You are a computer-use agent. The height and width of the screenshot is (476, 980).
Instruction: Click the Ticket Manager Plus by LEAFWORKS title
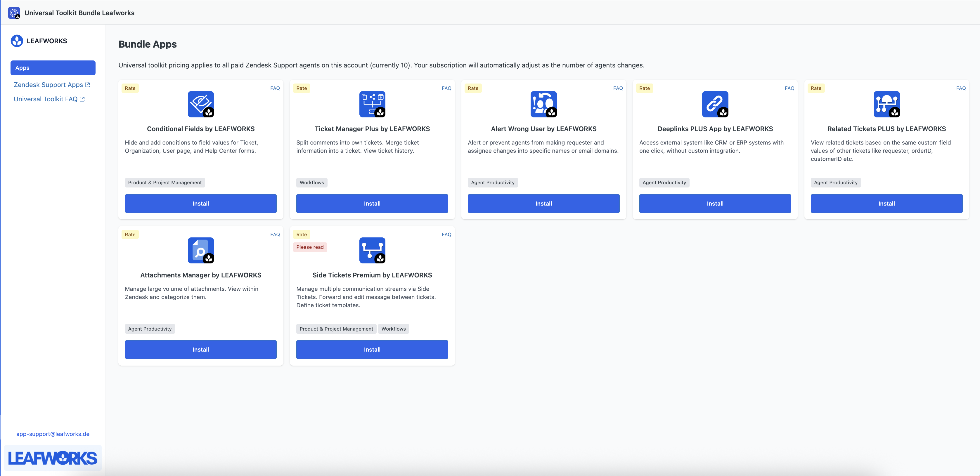pos(372,129)
